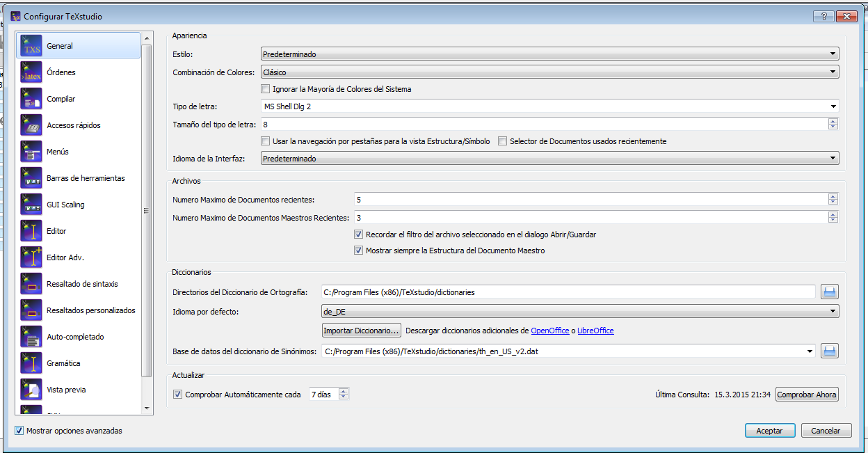868x453 pixels.
Task: Click the Cancelar button
Action: (x=826, y=431)
